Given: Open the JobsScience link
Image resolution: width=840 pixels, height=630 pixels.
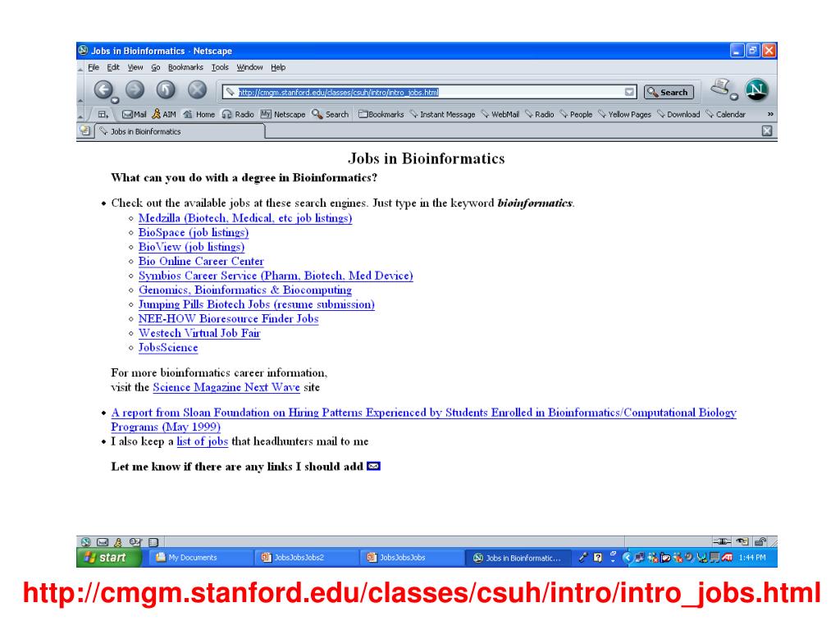Looking at the screenshot, I should (168, 348).
